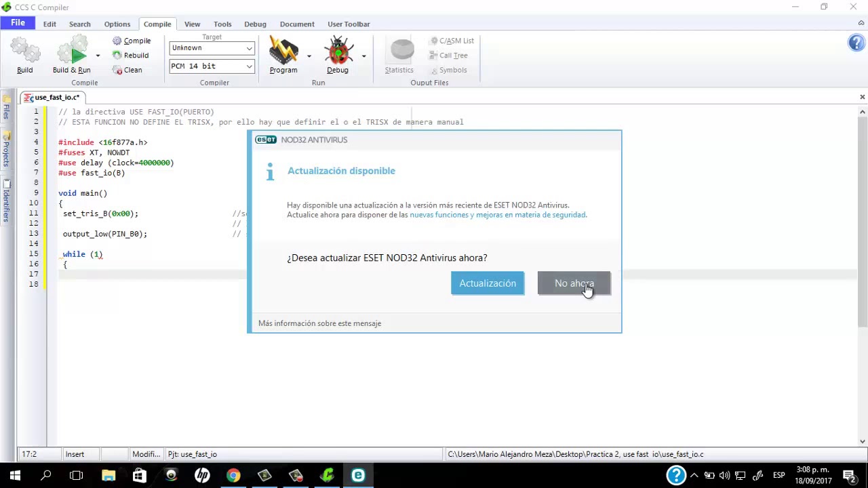Click No ahora to dismiss the update

(574, 283)
